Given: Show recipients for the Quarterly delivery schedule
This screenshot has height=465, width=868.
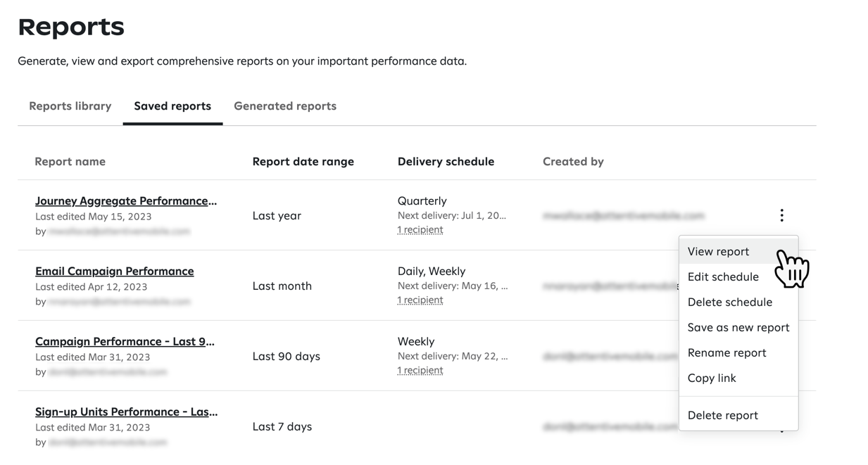Looking at the screenshot, I should [420, 229].
